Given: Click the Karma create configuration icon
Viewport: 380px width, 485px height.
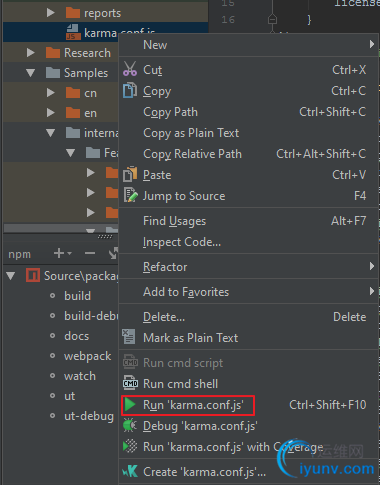Looking at the screenshot, I should [130, 471].
